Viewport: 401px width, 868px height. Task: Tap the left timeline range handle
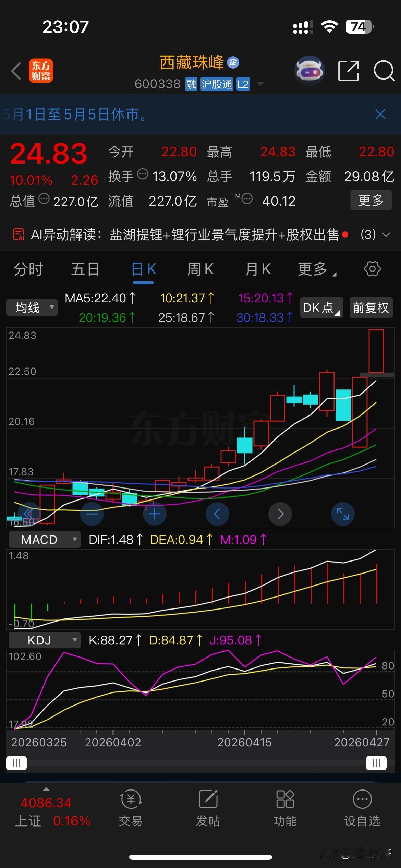pos(16,763)
